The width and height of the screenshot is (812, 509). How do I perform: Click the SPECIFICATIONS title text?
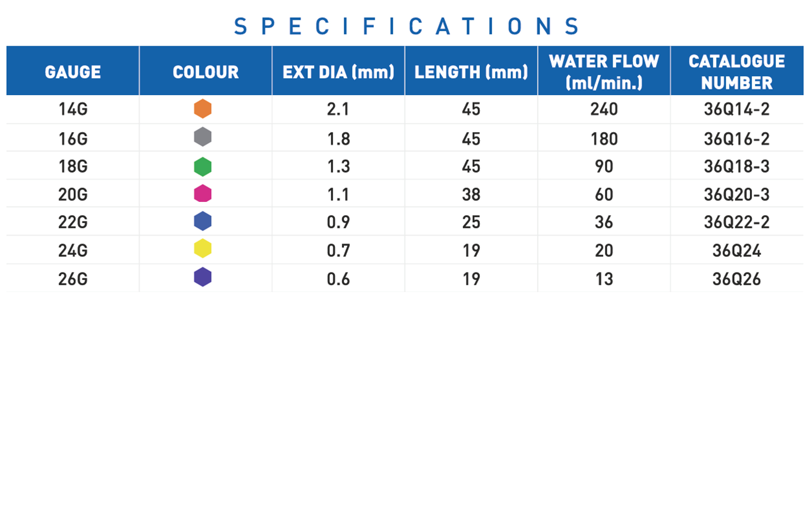pos(407,26)
